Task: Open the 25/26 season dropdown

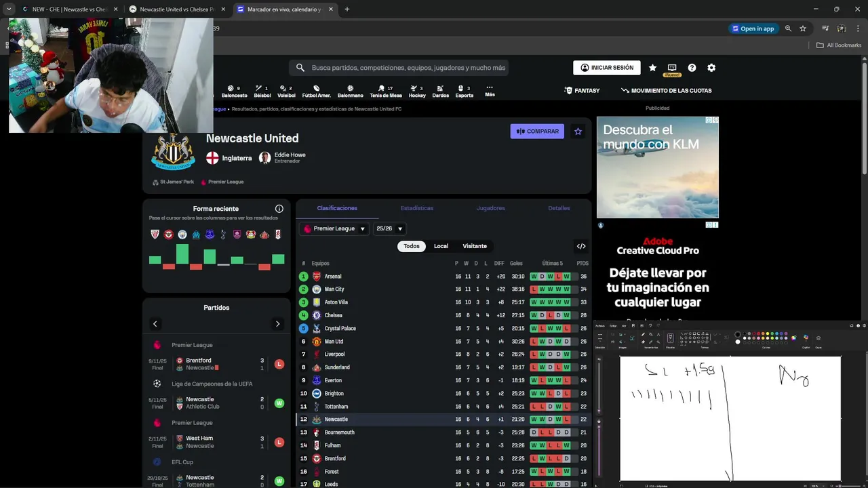Action: click(x=390, y=228)
